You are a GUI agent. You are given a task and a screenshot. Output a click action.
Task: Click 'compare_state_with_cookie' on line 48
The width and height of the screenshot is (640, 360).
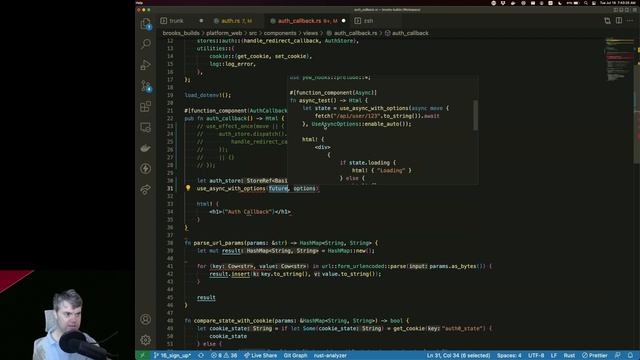click(233, 321)
